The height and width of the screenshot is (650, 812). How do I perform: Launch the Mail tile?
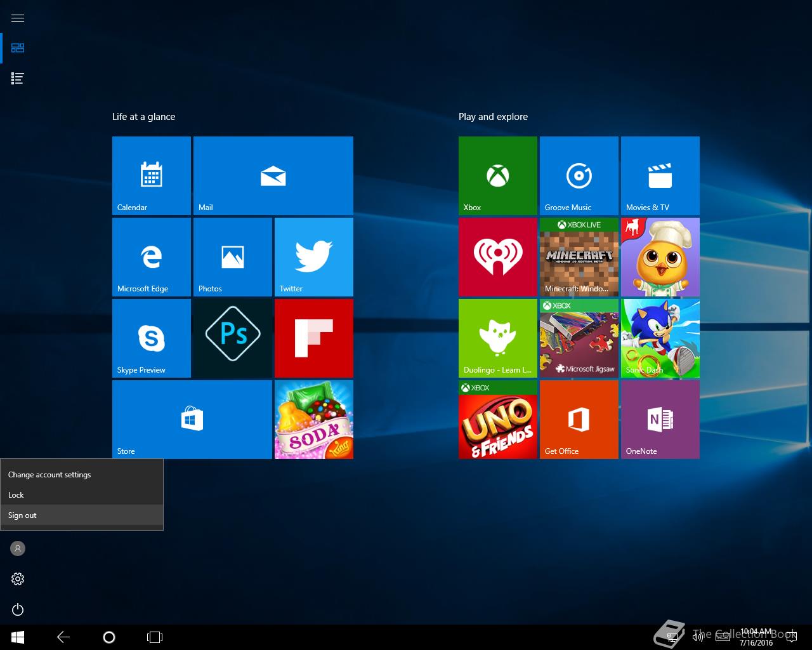point(273,176)
